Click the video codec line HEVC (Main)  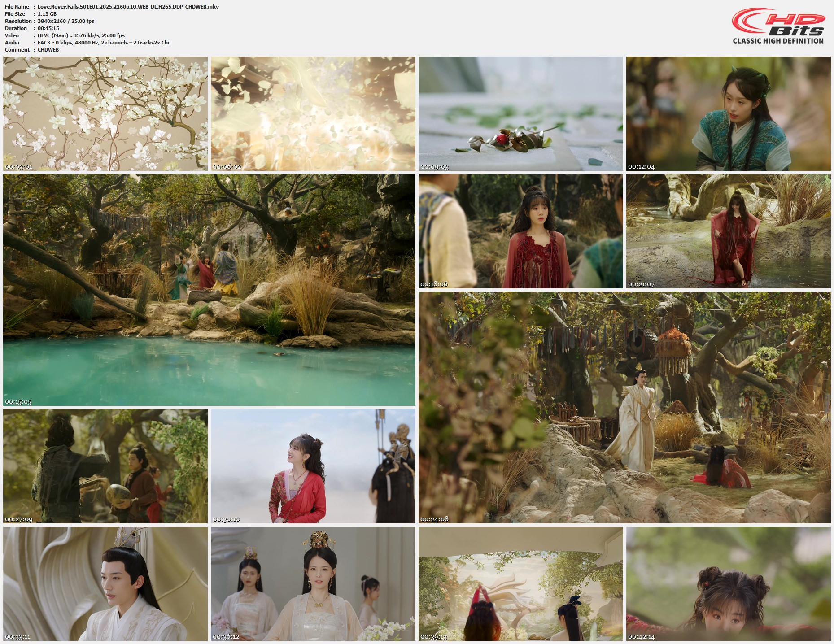coord(81,35)
